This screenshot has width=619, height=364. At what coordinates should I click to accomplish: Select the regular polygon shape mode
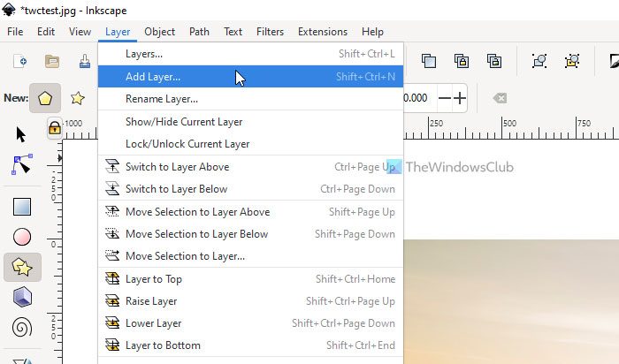(45, 98)
